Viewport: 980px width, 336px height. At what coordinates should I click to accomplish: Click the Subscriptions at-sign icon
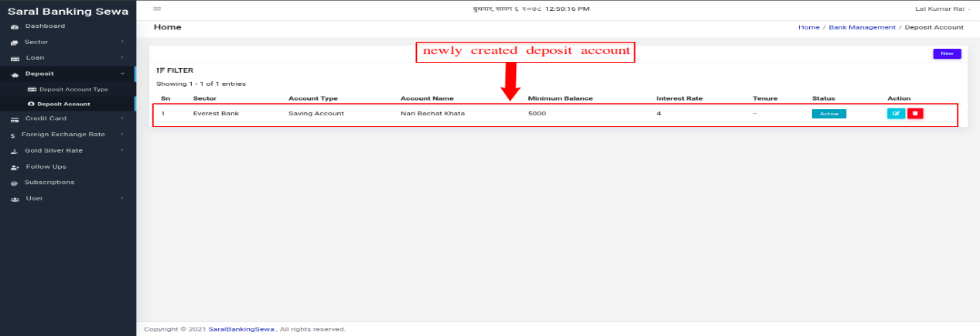click(15, 183)
